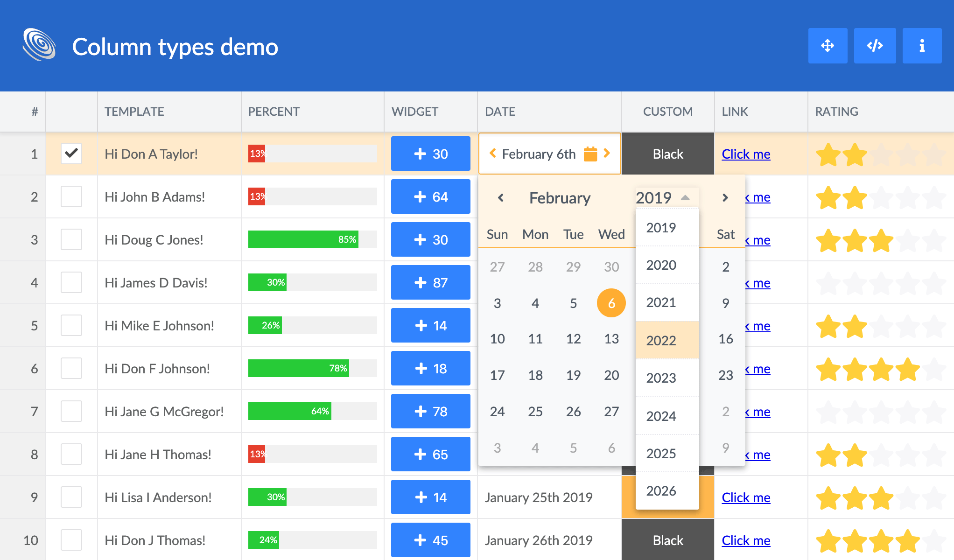Click the left chevron in the DATE editor field

[492, 154]
